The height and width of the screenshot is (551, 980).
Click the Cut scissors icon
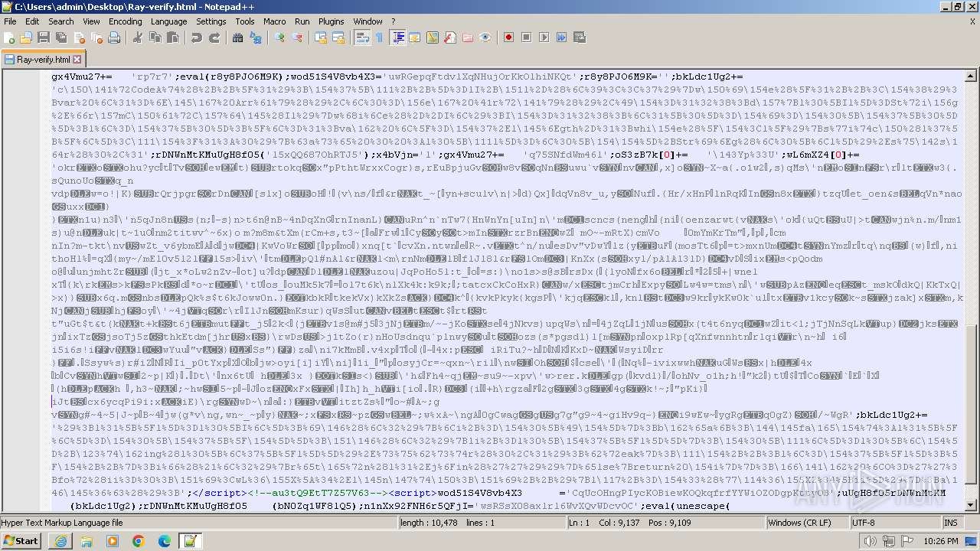[x=138, y=37]
